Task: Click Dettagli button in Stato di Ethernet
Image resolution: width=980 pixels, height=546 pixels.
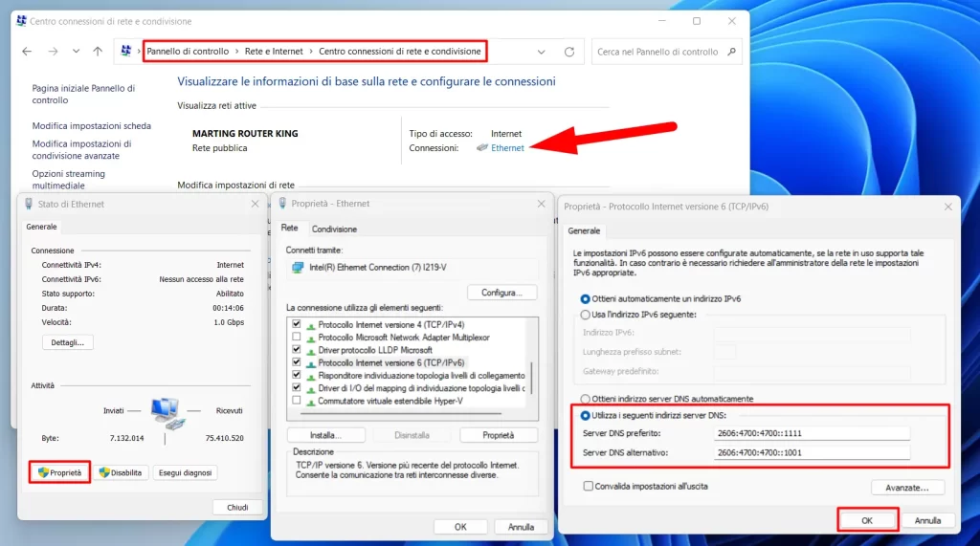Action: click(x=68, y=342)
